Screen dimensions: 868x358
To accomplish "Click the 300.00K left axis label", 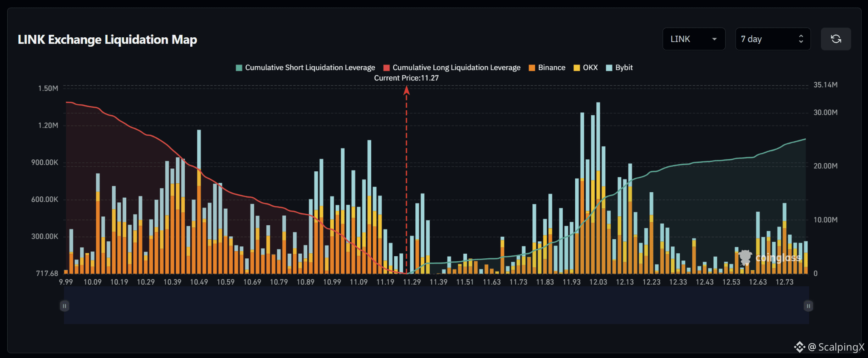I will point(45,236).
